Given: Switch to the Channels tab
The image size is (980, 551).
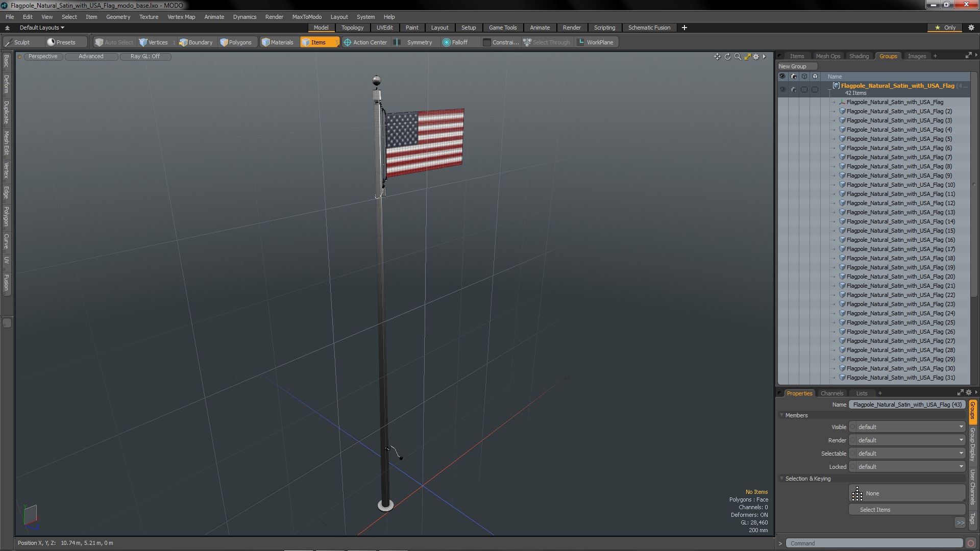Looking at the screenshot, I should click(x=831, y=393).
